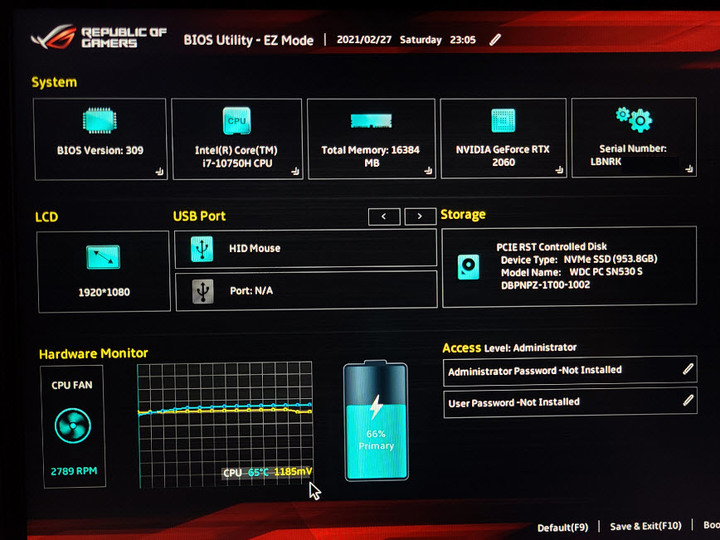Image resolution: width=720 pixels, height=540 pixels.
Task: Click the 2789 RPM fan speed
Action: click(x=74, y=471)
